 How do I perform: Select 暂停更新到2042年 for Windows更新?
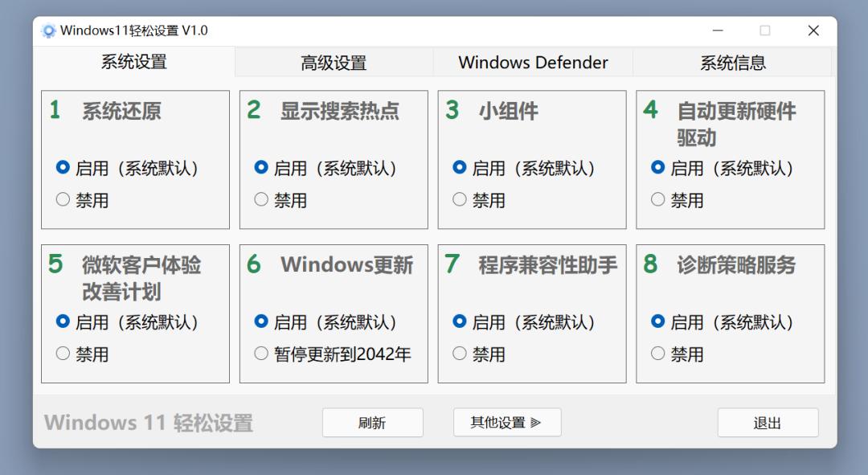(260, 353)
